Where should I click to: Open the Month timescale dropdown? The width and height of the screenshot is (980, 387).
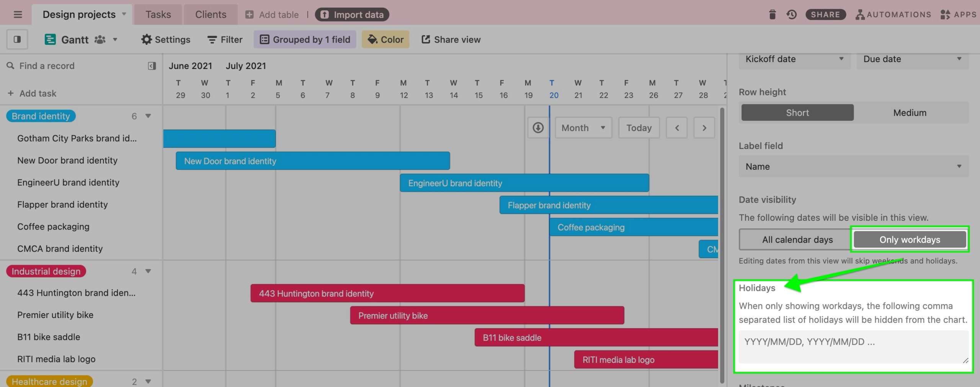(583, 128)
